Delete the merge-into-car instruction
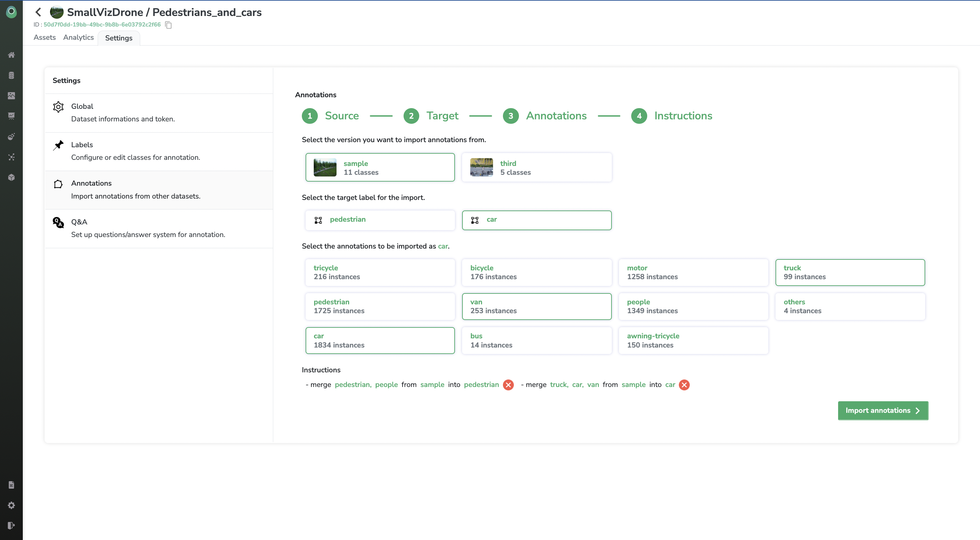 [684, 385]
